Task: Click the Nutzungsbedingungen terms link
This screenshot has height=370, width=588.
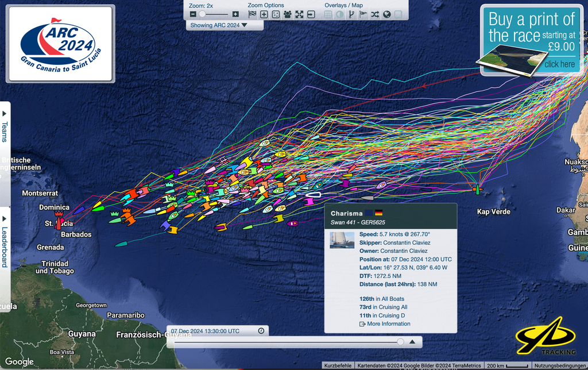Action: click(560, 365)
